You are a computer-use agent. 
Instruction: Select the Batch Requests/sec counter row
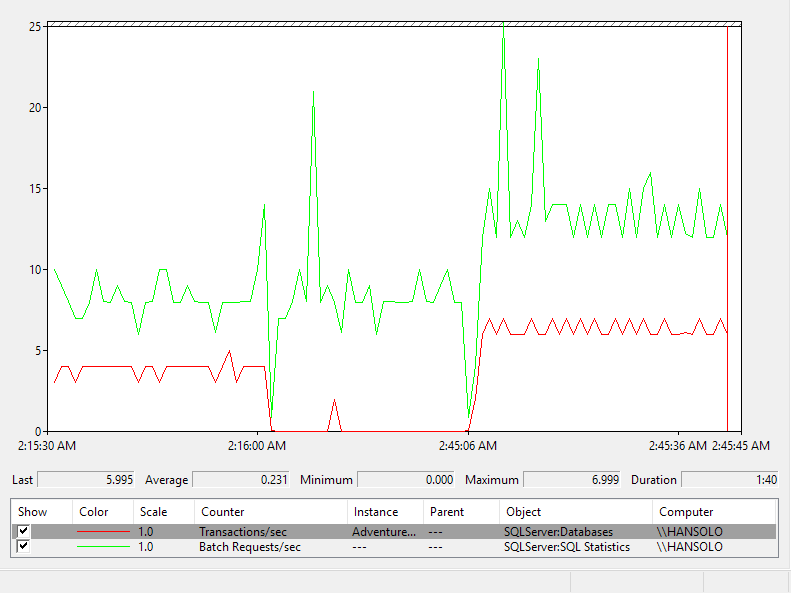pos(394,547)
